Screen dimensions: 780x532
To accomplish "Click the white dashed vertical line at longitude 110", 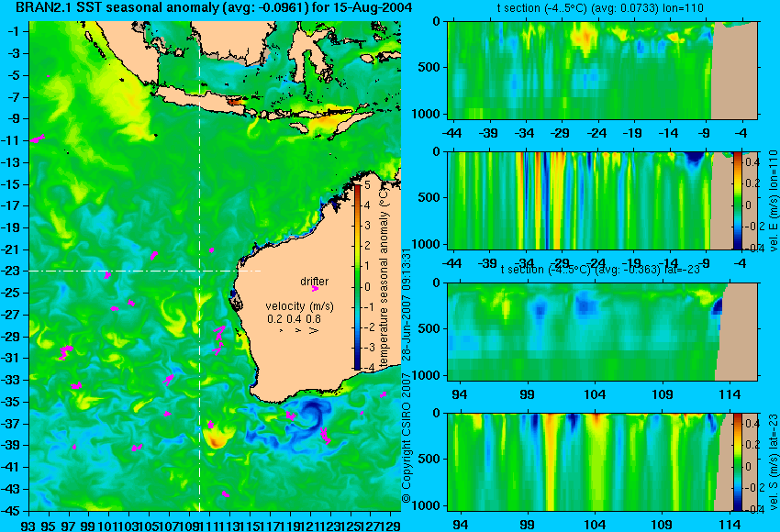I will click(x=199, y=266).
